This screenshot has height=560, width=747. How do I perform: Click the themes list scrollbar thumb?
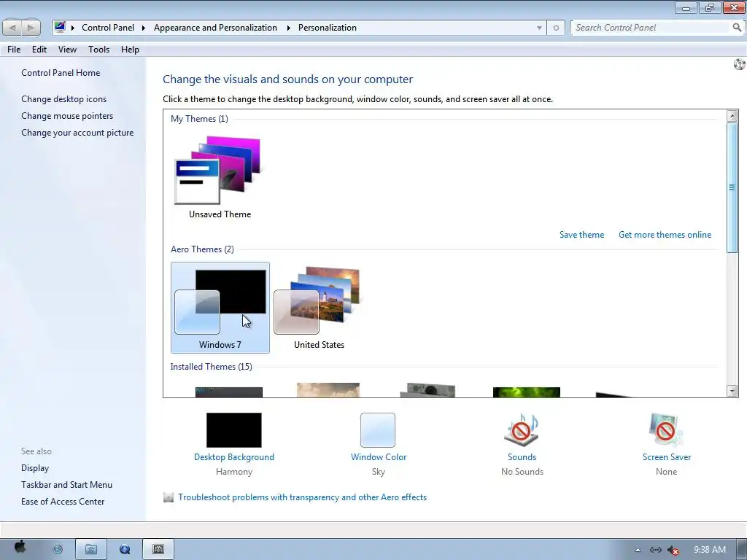732,187
